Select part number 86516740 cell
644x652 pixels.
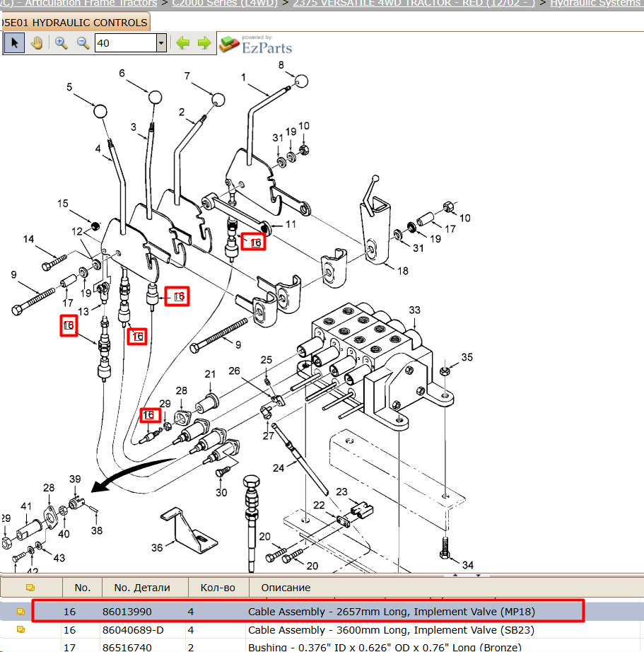point(127,647)
